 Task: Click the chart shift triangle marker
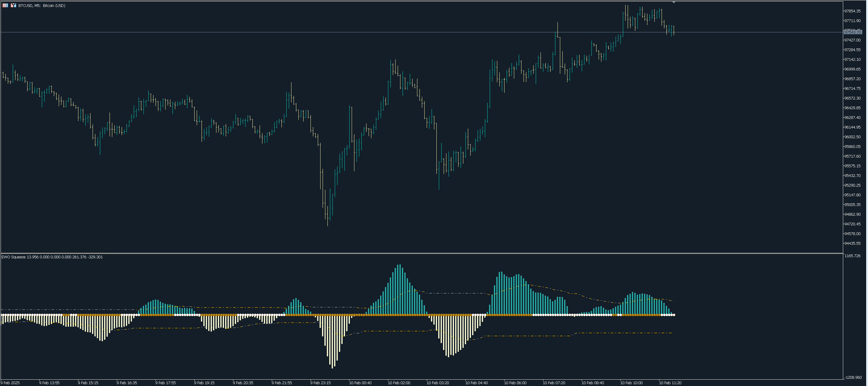(x=674, y=2)
